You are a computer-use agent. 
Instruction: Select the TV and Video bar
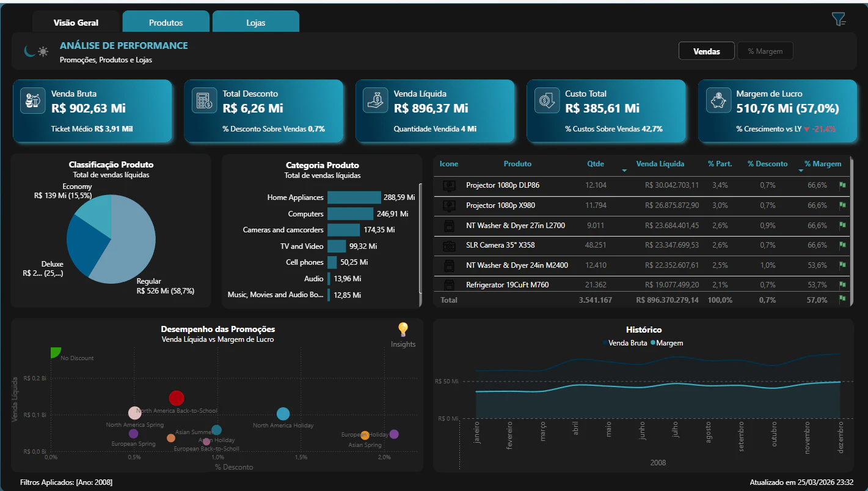(337, 246)
